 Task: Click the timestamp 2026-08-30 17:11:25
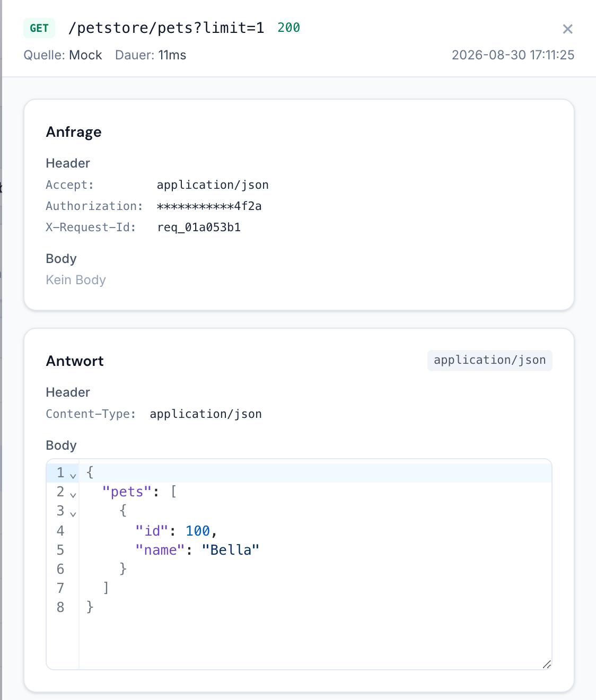(x=513, y=55)
